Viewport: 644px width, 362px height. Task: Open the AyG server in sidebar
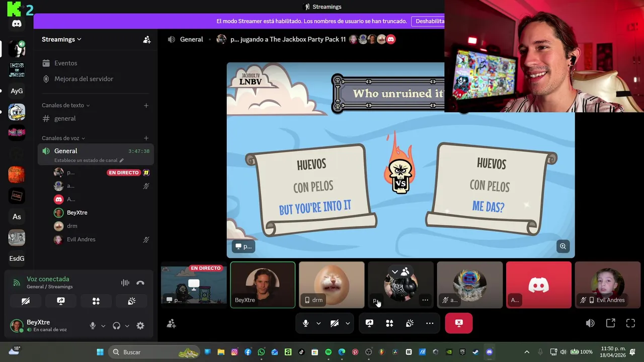[17, 91]
